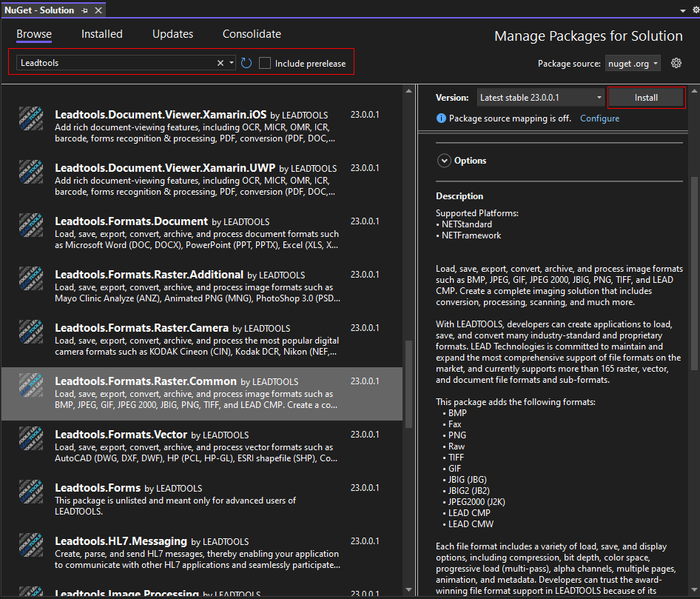Click the details pane scrollbar thumb
The image size is (700, 599).
point(694,273)
